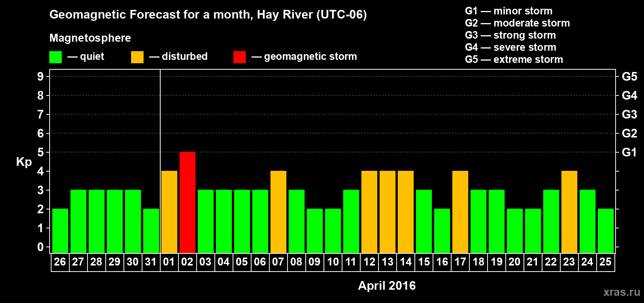644x303 pixels.
Task: Click the 'G3 — strong storm' legend text
Action: (x=510, y=35)
